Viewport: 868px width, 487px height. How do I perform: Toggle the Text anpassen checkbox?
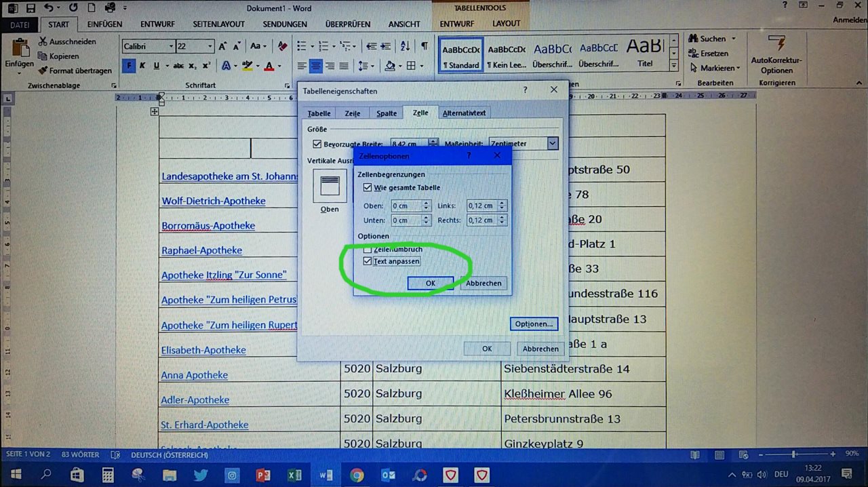click(368, 261)
